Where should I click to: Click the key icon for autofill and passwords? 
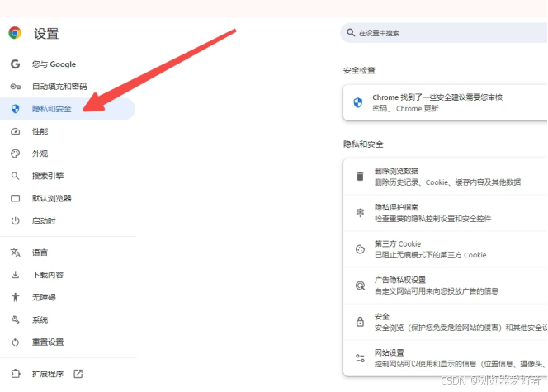15,87
